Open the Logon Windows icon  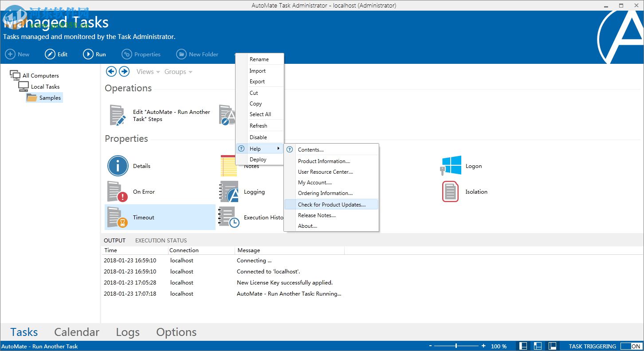tap(451, 166)
